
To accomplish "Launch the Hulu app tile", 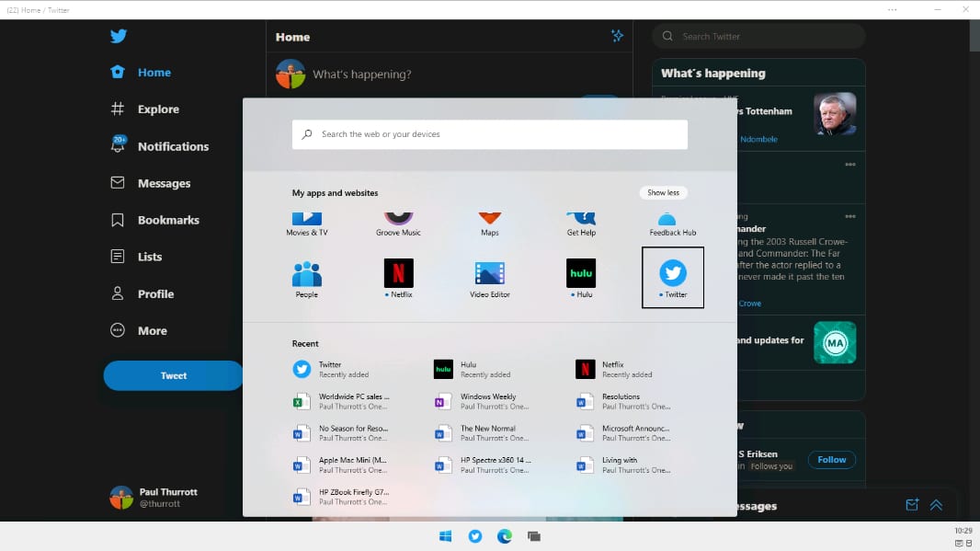I will pos(580,274).
